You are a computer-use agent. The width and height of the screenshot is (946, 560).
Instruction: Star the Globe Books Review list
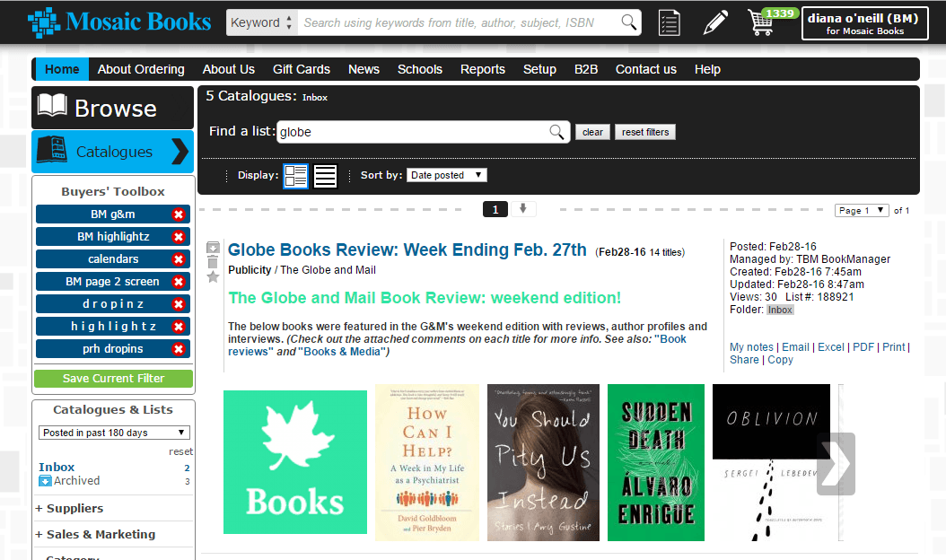point(213,277)
